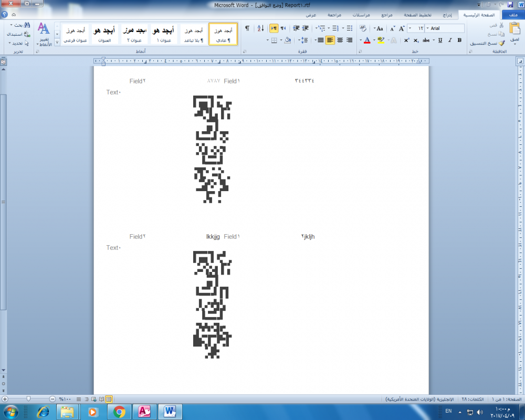
Task: Click the language indicator in status bar
Action: pyautogui.click(x=419, y=399)
